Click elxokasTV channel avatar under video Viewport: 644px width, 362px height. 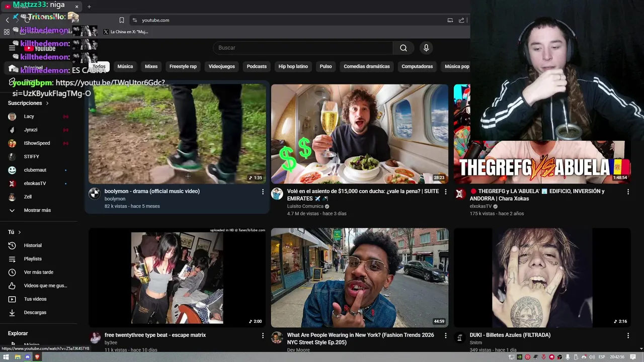click(460, 194)
